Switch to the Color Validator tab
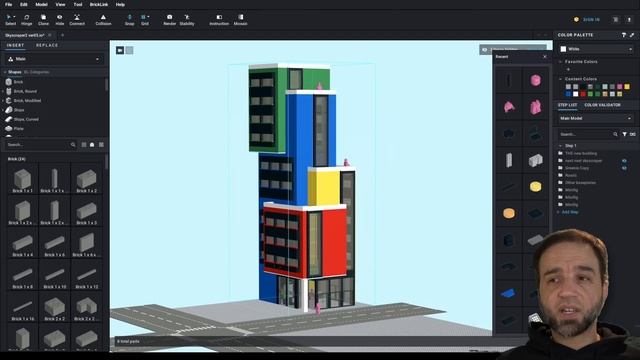 pos(602,105)
